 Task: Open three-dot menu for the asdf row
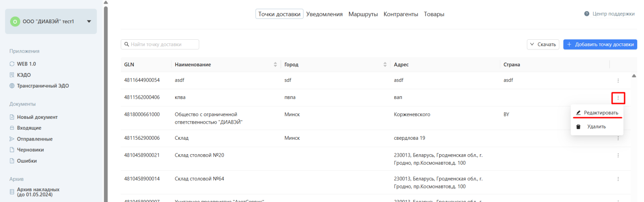pyautogui.click(x=618, y=80)
